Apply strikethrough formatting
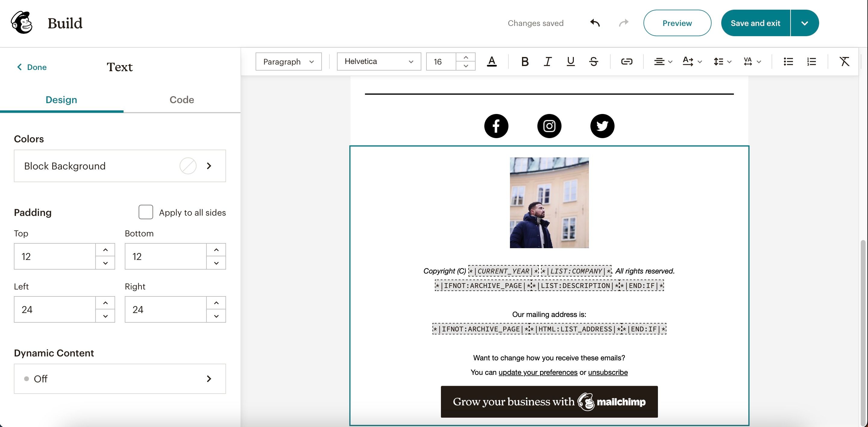This screenshot has width=868, height=427. pos(593,61)
